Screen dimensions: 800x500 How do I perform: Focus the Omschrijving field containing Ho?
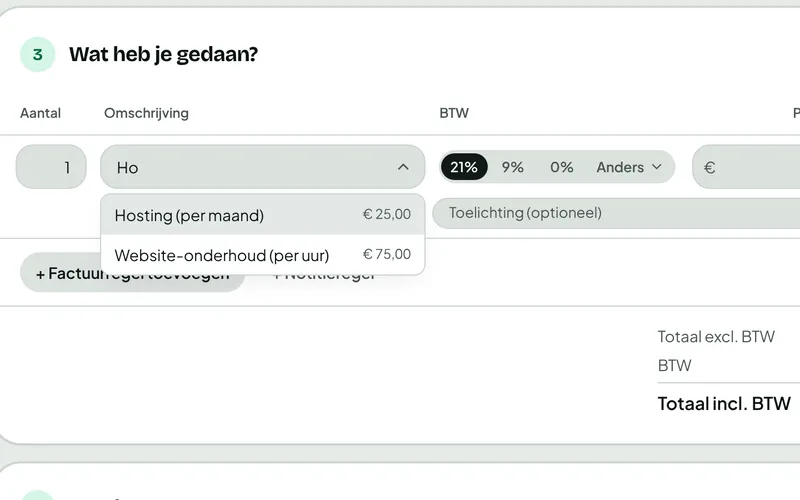tap(263, 167)
